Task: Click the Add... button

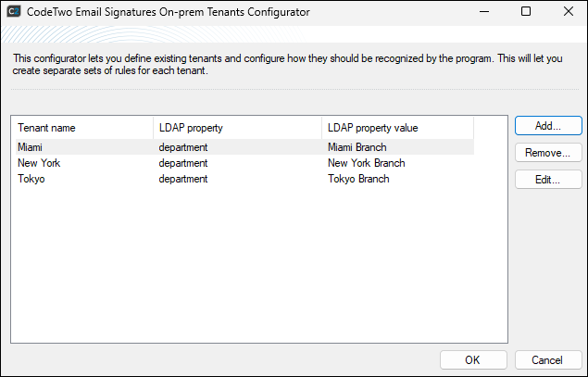Action: (x=548, y=126)
